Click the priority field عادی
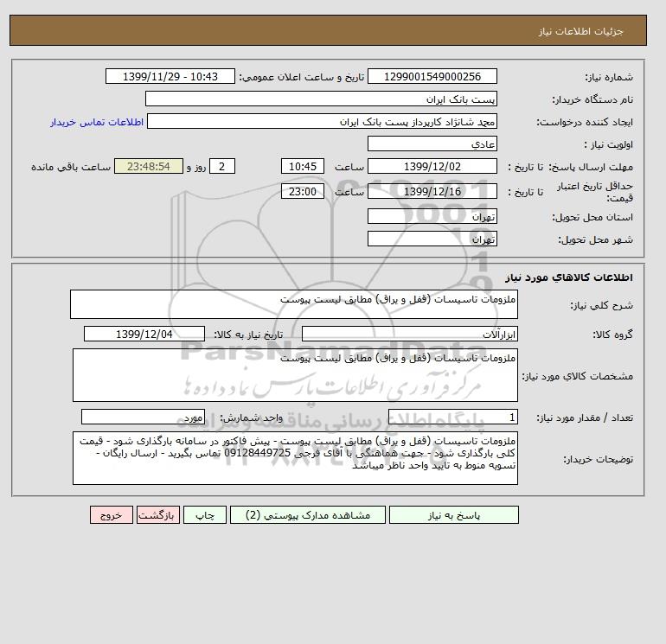 pyautogui.click(x=432, y=143)
